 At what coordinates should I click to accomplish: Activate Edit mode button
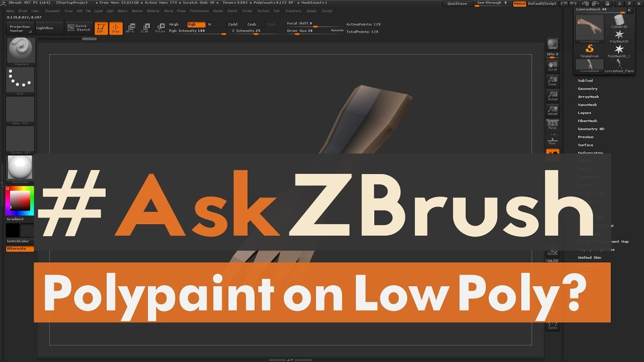point(100,28)
